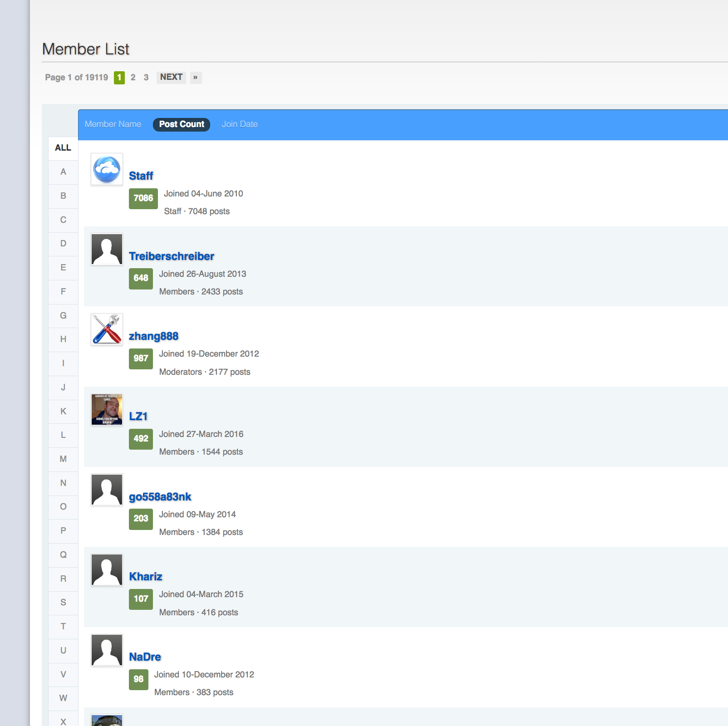Viewport: 728px width, 726px height.
Task: Filter members starting with C
Action: click(63, 220)
